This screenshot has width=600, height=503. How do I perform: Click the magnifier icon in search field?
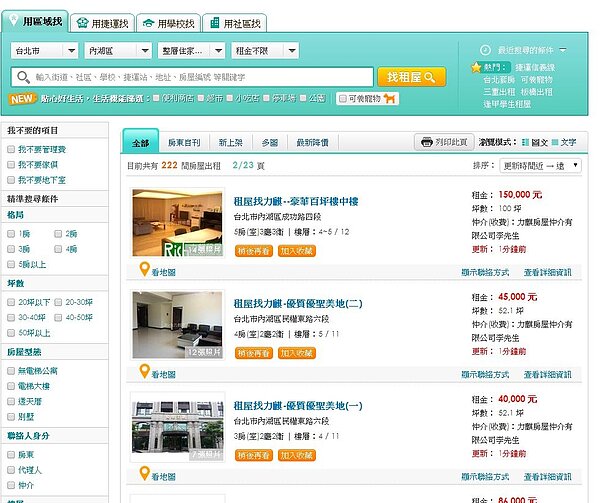pyautogui.click(x=23, y=77)
